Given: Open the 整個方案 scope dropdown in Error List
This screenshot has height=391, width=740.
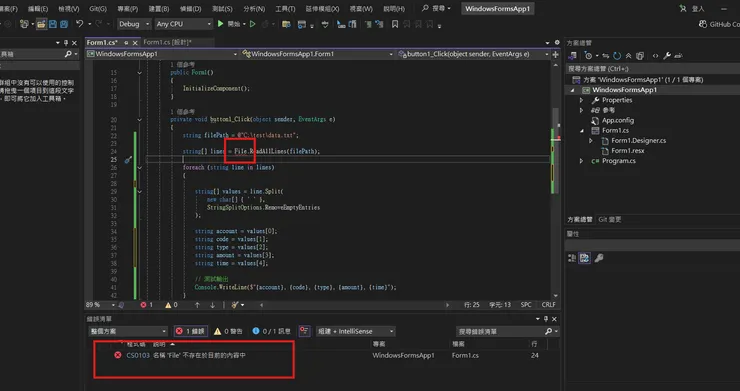Looking at the screenshot, I should click(128, 331).
